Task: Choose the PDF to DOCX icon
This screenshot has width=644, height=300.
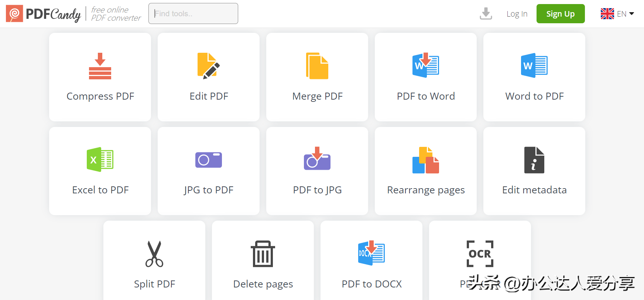Action: tap(371, 253)
